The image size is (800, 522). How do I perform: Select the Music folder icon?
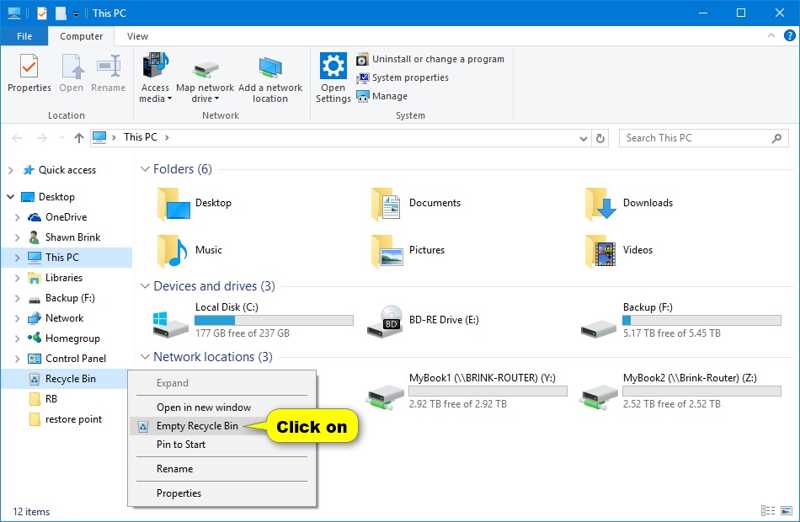coord(172,251)
